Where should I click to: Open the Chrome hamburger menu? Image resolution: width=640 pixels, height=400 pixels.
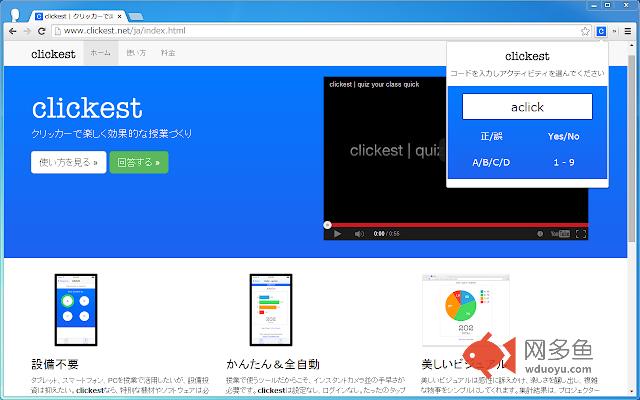click(628, 31)
